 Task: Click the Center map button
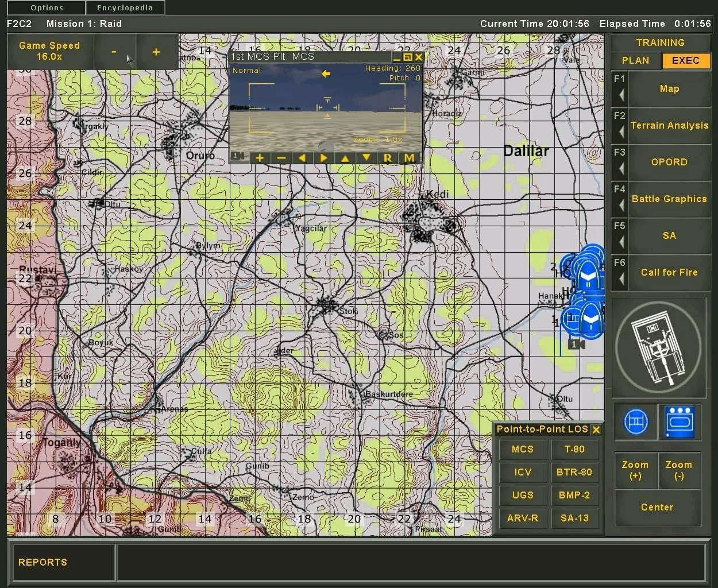tap(657, 508)
